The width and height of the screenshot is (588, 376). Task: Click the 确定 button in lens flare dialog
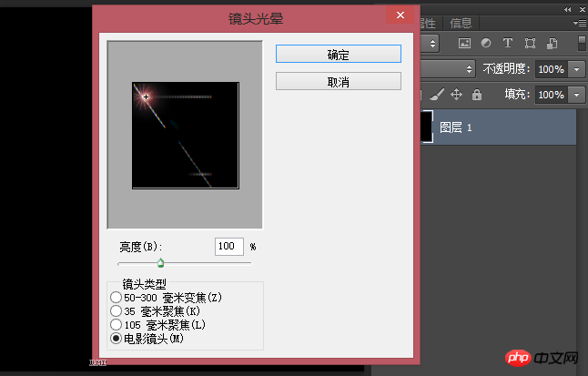[339, 54]
